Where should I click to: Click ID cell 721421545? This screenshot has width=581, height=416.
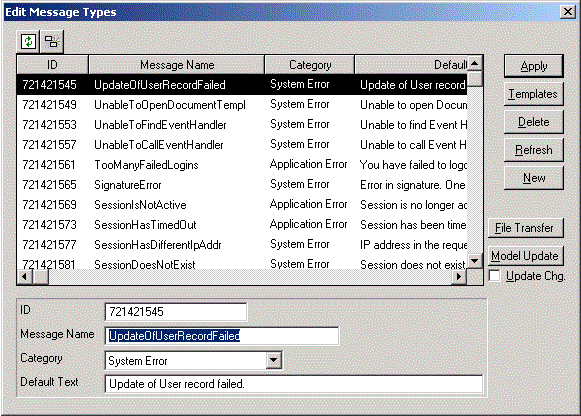(x=49, y=85)
